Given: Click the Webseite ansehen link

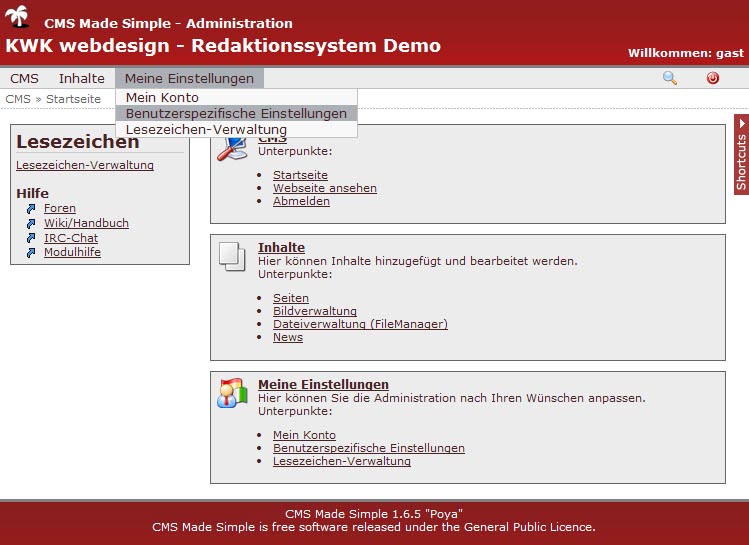Looking at the screenshot, I should pyautogui.click(x=325, y=188).
